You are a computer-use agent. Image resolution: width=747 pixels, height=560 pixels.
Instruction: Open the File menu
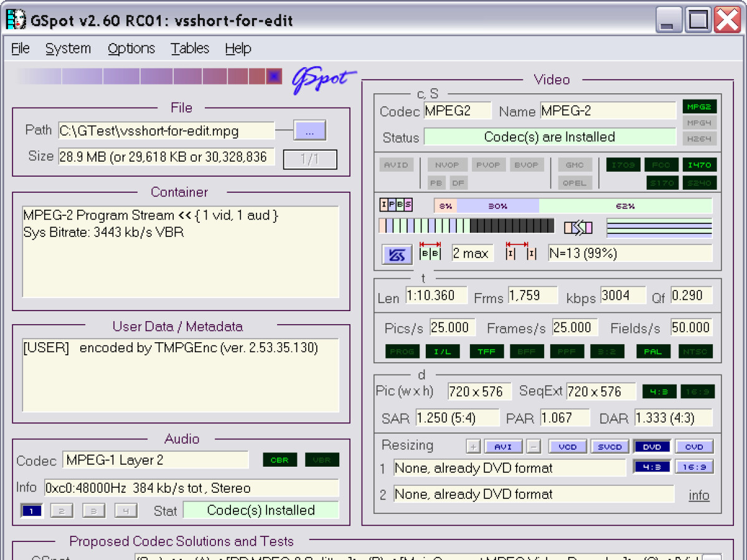[x=21, y=49]
